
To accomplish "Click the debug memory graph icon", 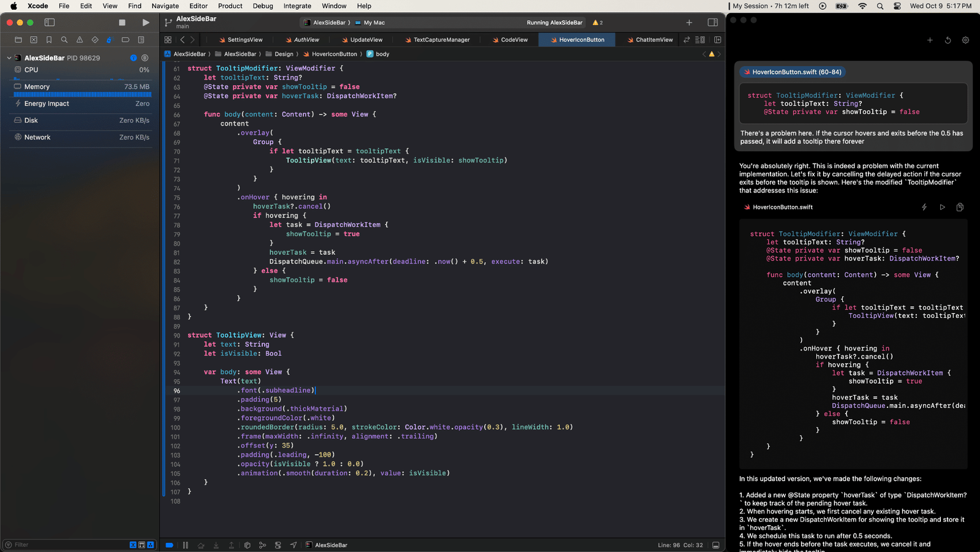I will tap(262, 545).
